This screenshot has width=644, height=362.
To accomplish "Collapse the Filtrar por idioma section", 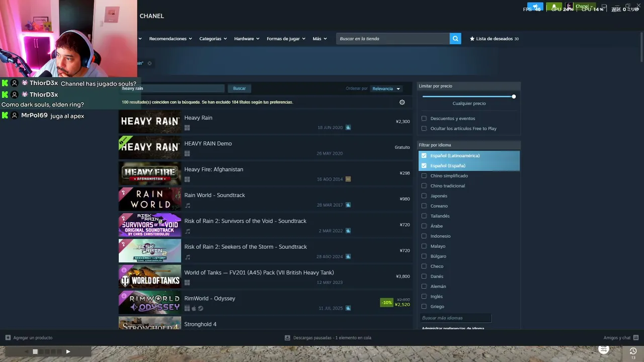I will [469, 145].
